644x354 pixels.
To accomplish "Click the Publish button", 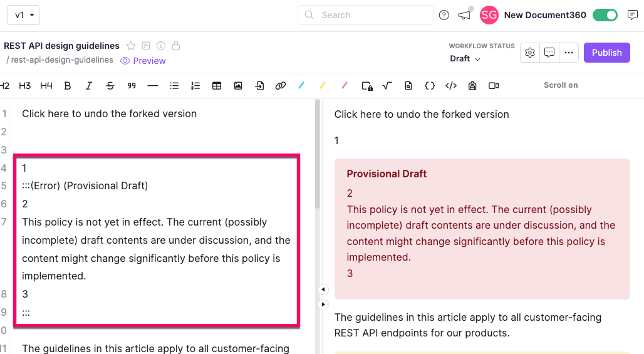I will [x=606, y=53].
